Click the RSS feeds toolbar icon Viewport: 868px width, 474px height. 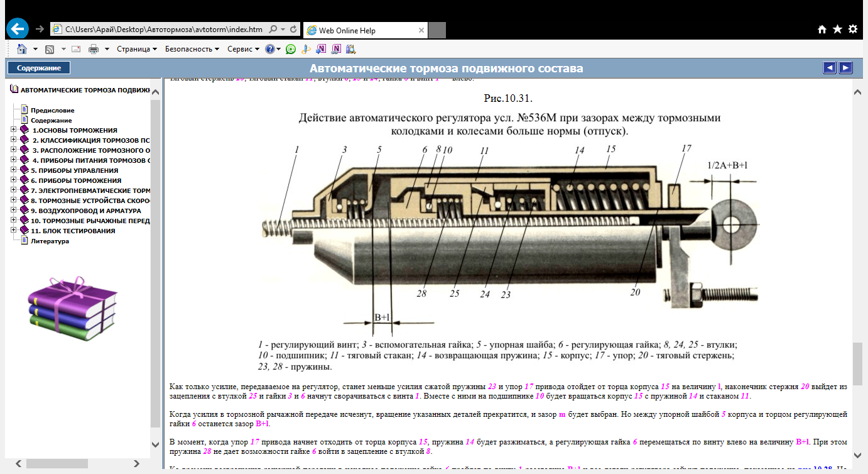[x=50, y=49]
